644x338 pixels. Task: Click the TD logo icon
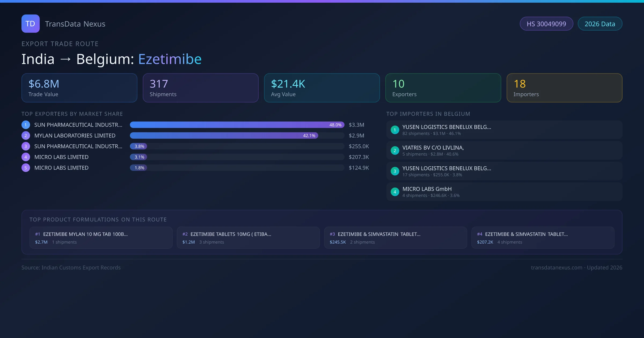[30, 24]
